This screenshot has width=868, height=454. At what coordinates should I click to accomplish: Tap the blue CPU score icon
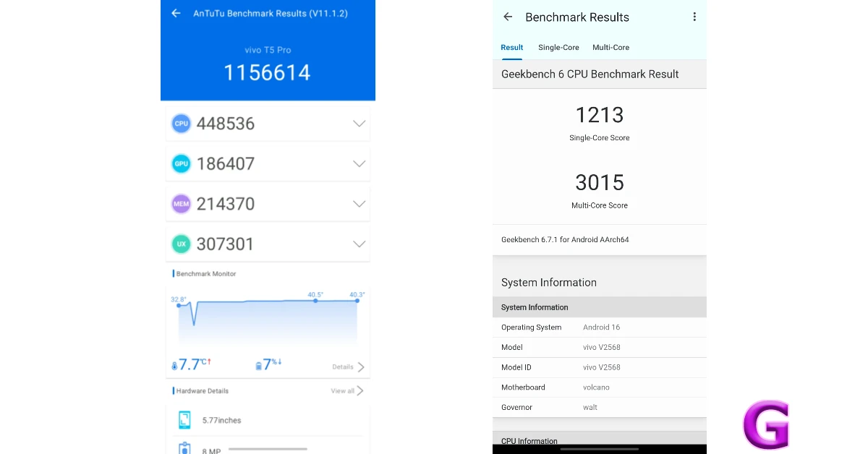pyautogui.click(x=182, y=124)
